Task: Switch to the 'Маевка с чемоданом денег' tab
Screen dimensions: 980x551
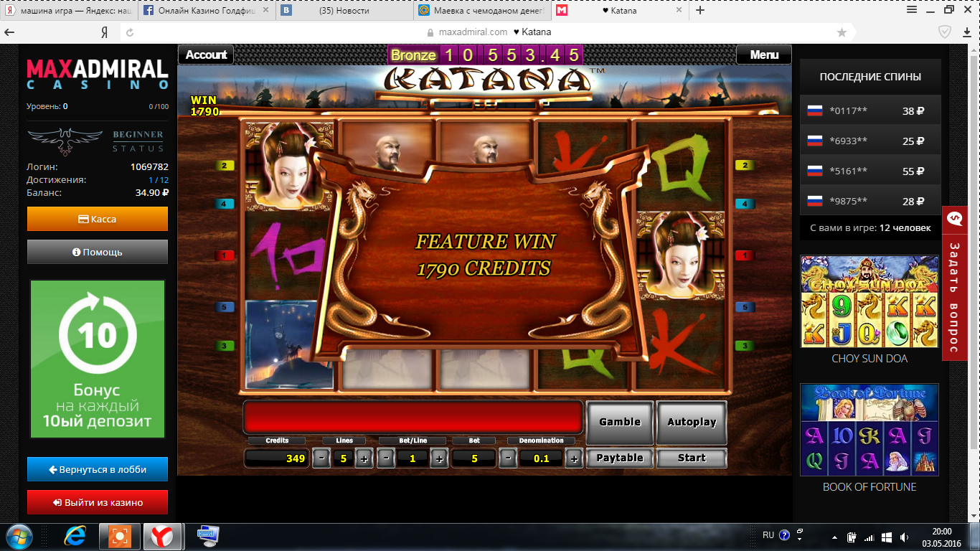Action: point(484,11)
